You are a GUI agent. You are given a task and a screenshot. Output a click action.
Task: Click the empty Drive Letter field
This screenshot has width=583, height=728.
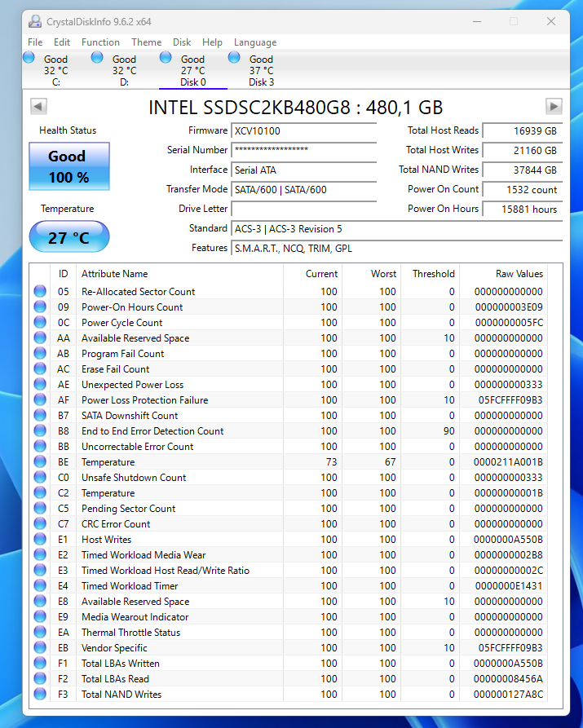tap(304, 209)
